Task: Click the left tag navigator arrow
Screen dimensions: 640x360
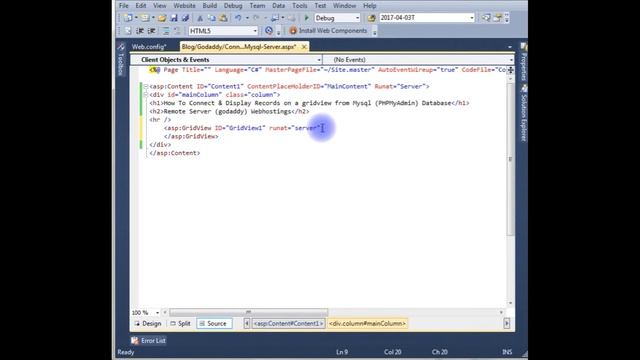Action: (247, 324)
